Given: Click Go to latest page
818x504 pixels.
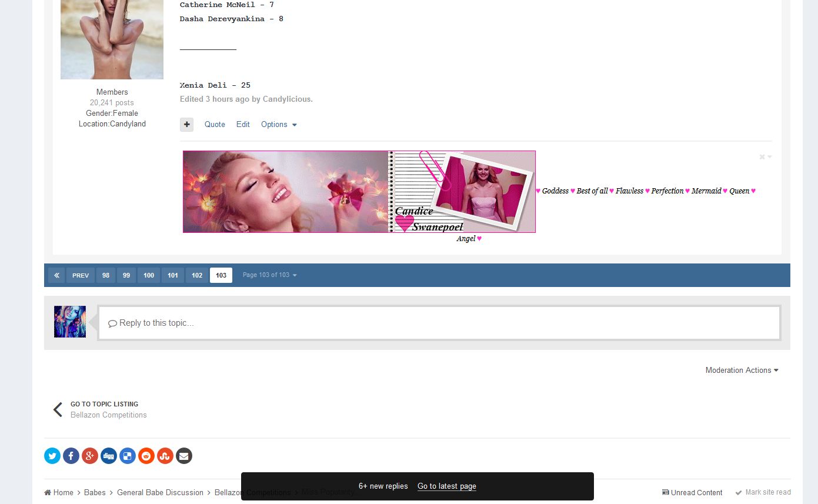Looking at the screenshot, I should [x=447, y=486].
